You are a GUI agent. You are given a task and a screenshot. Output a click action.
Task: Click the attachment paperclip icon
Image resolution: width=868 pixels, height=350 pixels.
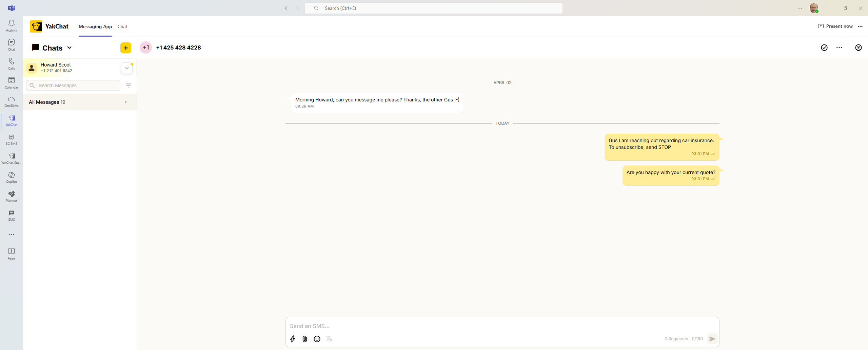[x=305, y=339]
